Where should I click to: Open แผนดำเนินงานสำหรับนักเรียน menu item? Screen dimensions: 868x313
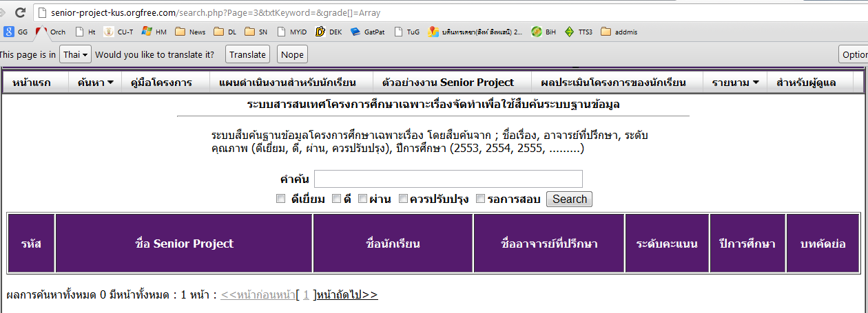click(287, 83)
